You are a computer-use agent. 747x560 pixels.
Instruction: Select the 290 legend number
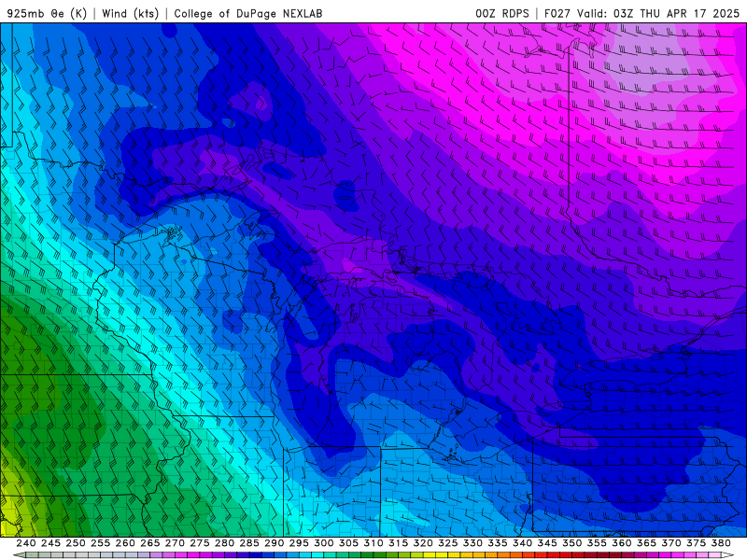coord(274,543)
